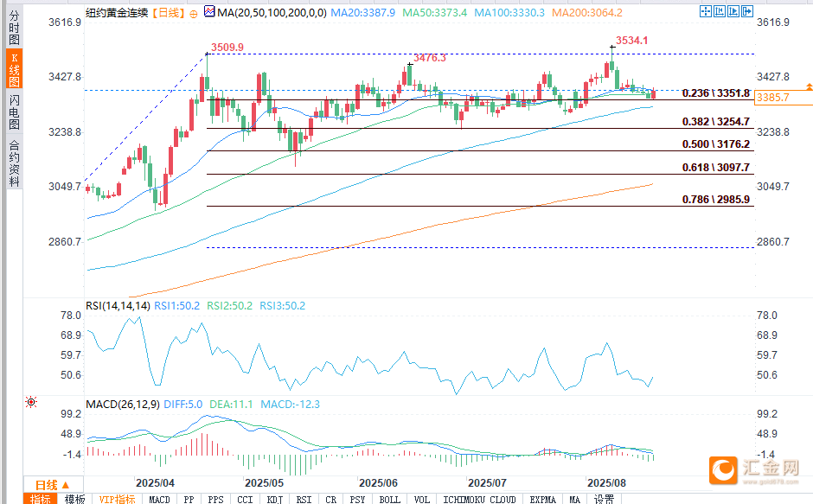Viewport: 813px width, 504px height.
Task: Select the KDJ indicator button
Action: click(x=275, y=499)
